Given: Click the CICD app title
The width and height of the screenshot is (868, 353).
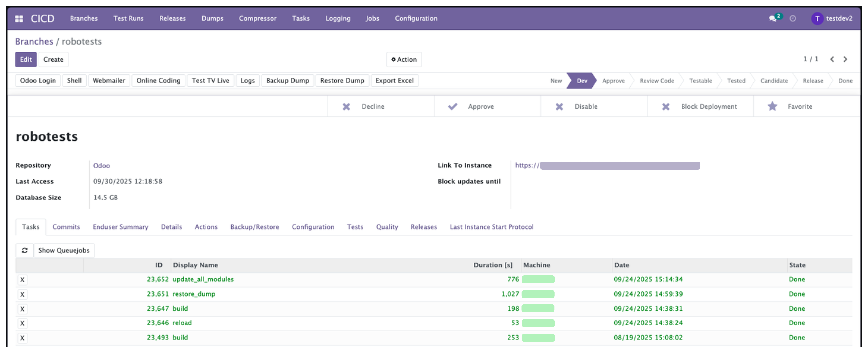Looking at the screenshot, I should click(x=42, y=19).
